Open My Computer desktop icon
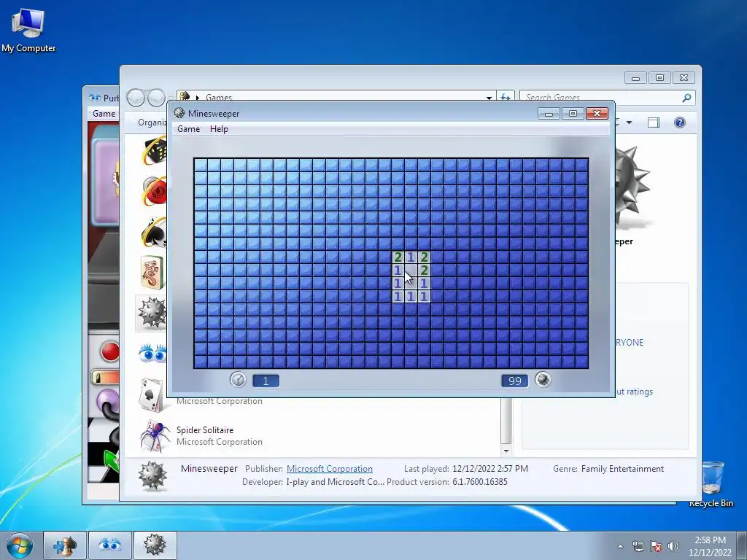 (x=28, y=29)
